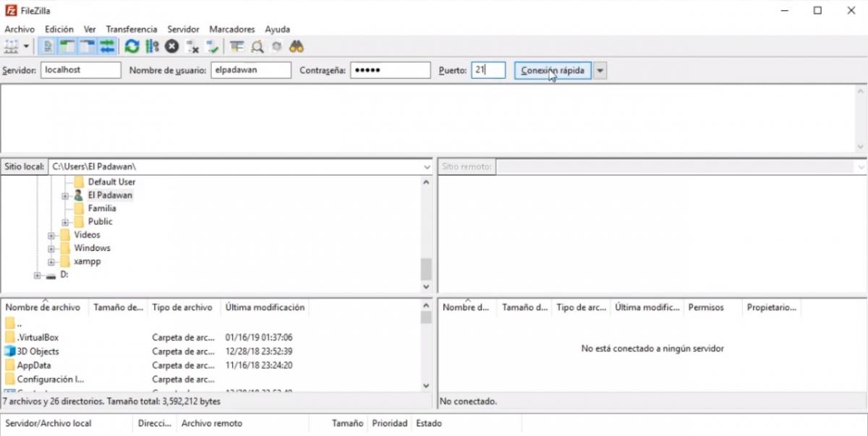Disconnect from server icon
The image size is (868, 436).
pos(192,46)
